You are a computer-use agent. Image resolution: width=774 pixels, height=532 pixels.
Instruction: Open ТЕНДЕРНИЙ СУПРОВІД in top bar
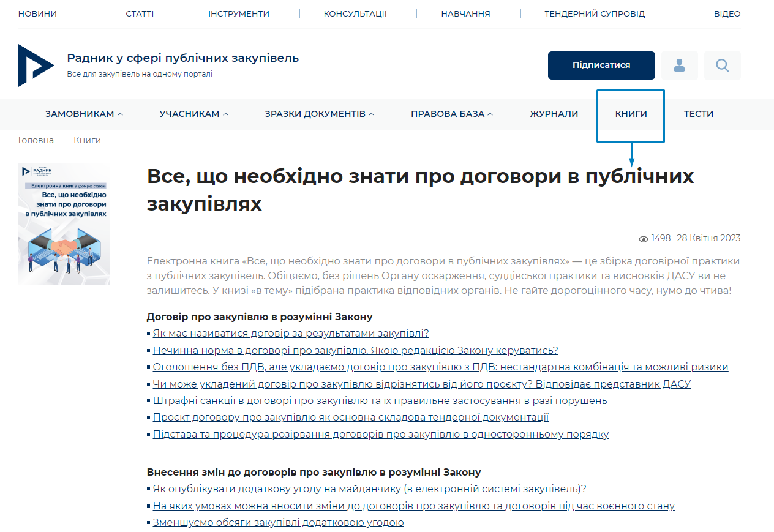(595, 13)
